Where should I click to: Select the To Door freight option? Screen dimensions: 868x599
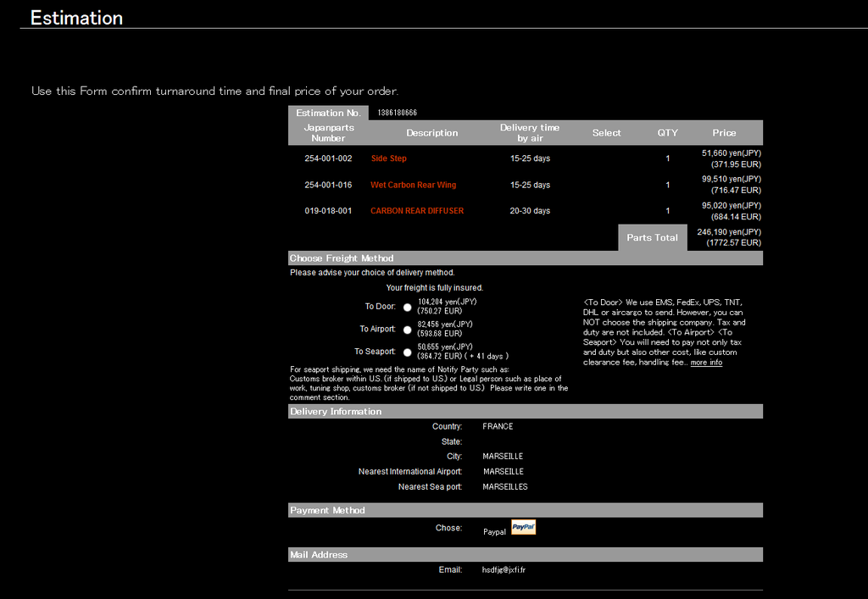pyautogui.click(x=408, y=307)
